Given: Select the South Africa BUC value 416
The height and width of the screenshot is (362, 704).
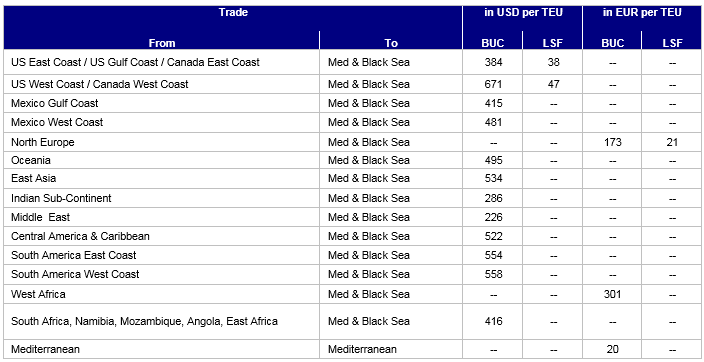Looking at the screenshot, I should [x=493, y=321].
